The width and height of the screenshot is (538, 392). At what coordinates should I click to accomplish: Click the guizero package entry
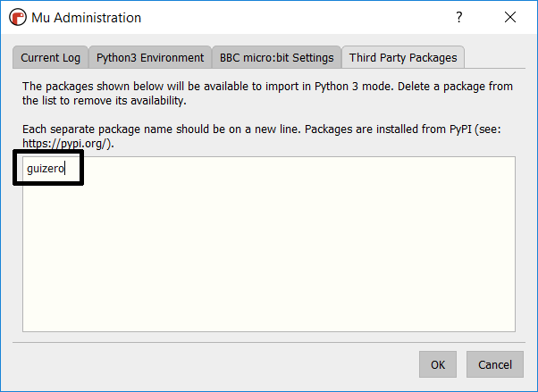coord(46,169)
